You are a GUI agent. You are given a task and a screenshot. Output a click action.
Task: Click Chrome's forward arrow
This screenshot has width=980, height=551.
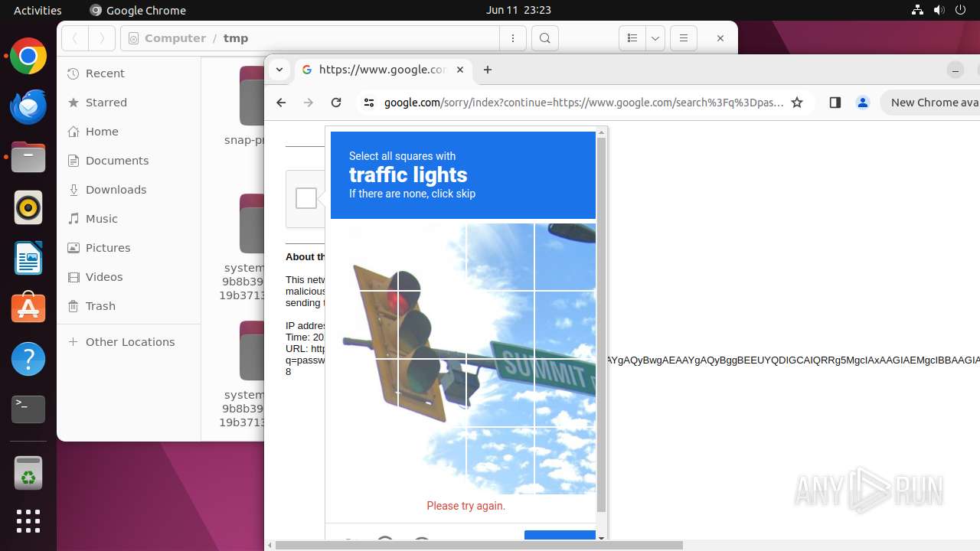pyautogui.click(x=309, y=103)
